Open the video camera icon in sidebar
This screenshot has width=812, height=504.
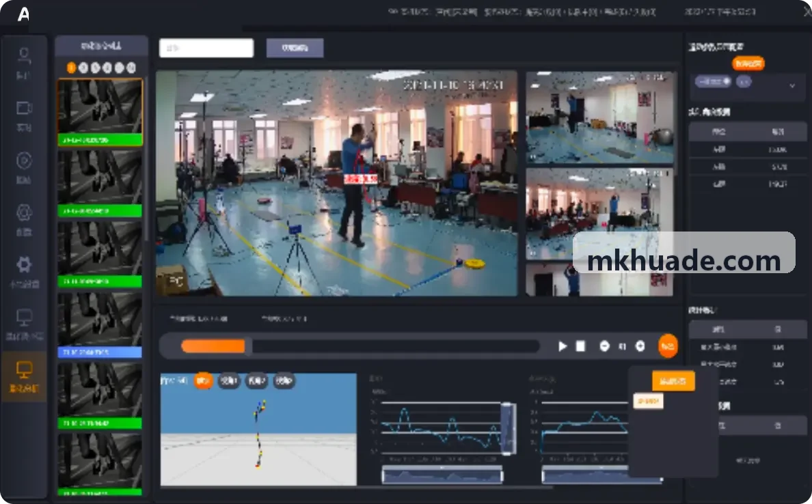pos(24,108)
